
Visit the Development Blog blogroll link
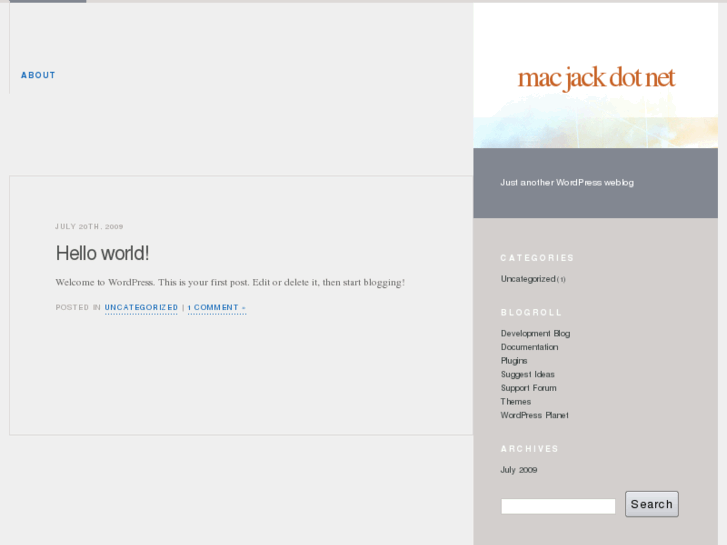(x=536, y=333)
